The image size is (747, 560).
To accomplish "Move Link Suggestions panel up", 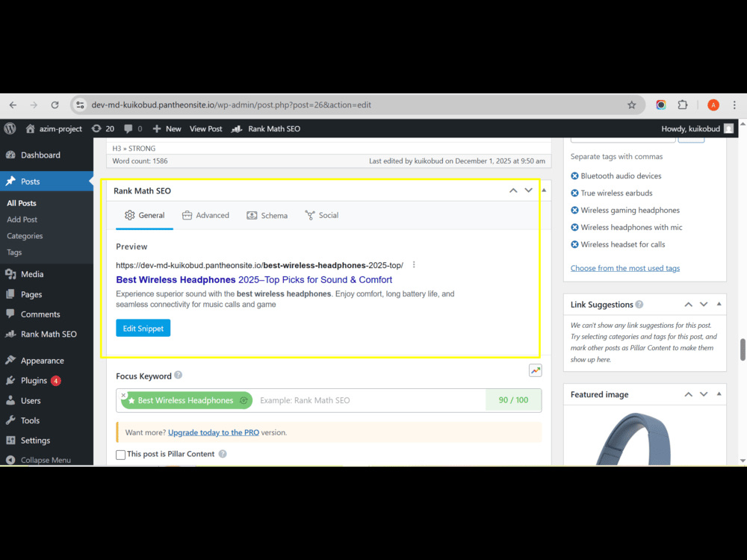I will click(x=689, y=305).
